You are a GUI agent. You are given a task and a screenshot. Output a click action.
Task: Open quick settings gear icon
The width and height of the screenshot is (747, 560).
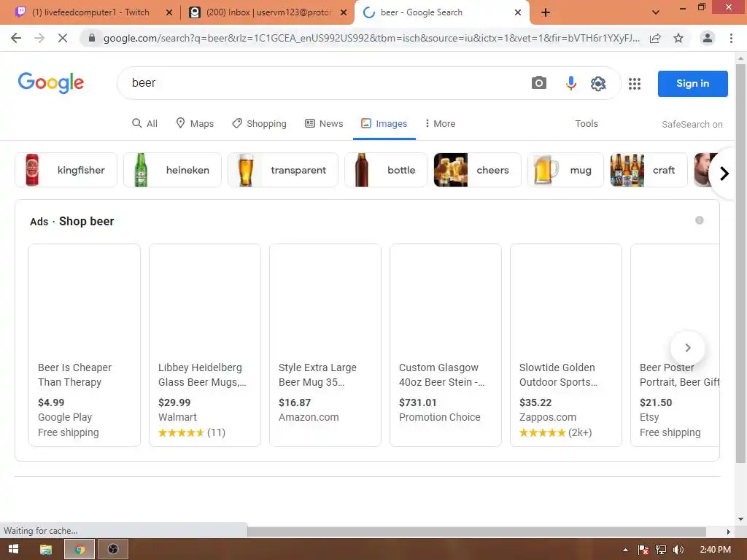point(598,83)
